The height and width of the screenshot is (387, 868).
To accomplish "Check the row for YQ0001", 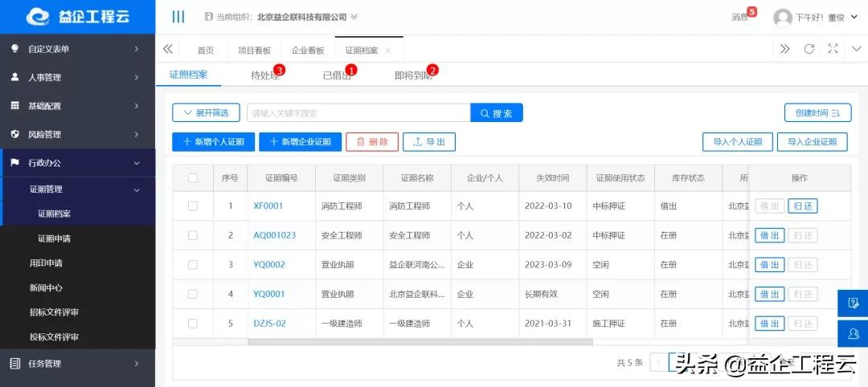I will [193, 294].
